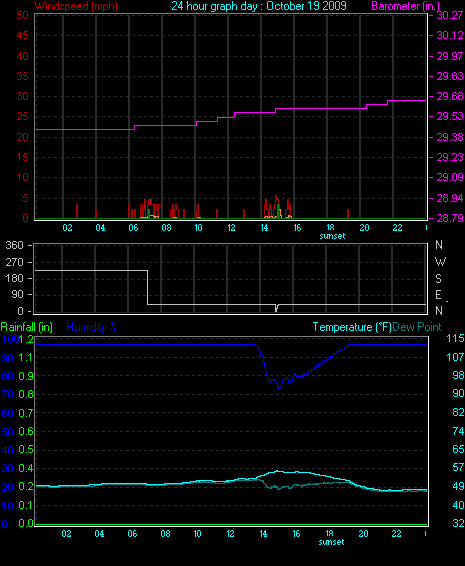The width and height of the screenshot is (465, 566).
Task: Click the 115 temperature scale value
Action: pyautogui.click(x=455, y=339)
